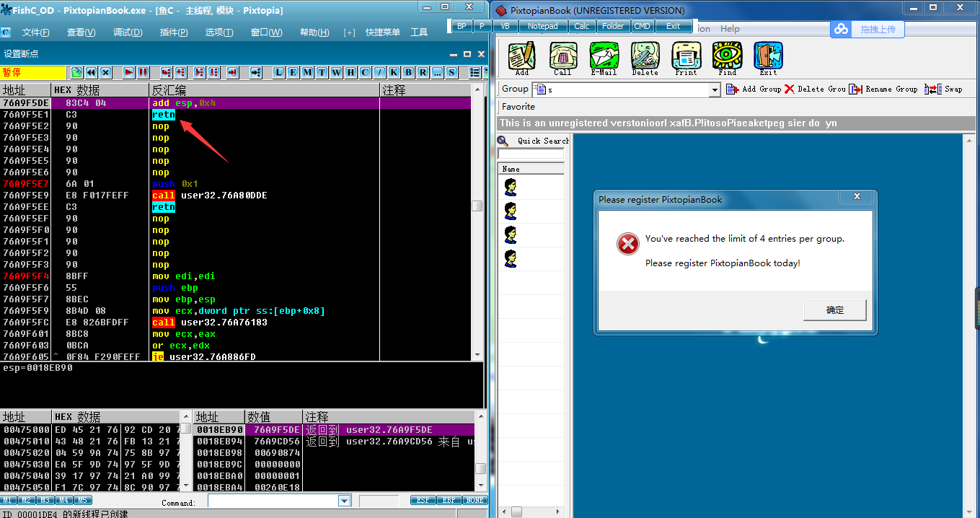Open the Help menu in PixtopianBook
980x518 pixels.
click(x=730, y=29)
